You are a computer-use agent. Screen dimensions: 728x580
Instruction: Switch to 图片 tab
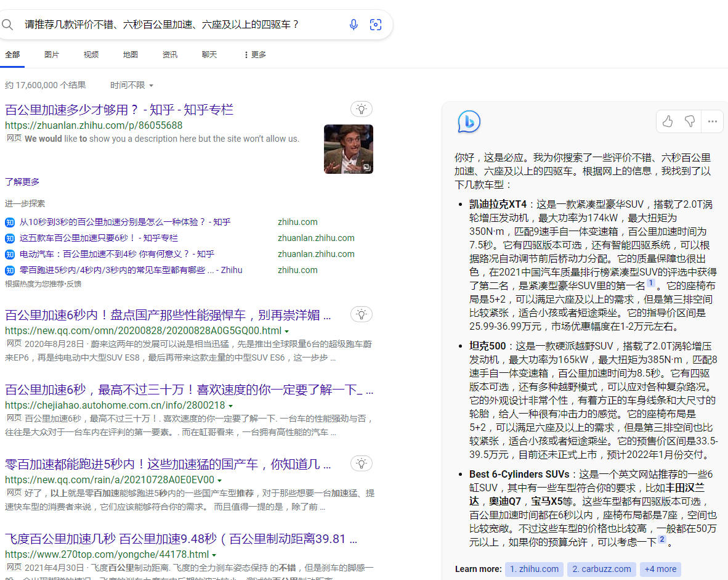(52, 55)
